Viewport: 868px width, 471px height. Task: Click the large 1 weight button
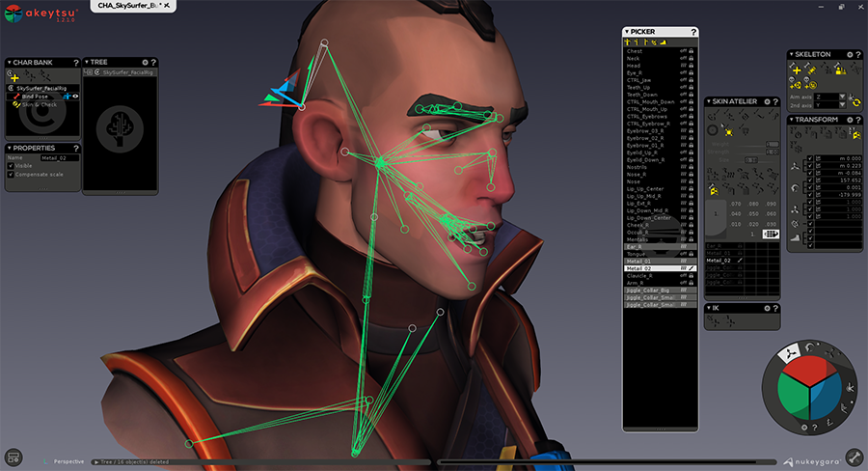coord(716,214)
